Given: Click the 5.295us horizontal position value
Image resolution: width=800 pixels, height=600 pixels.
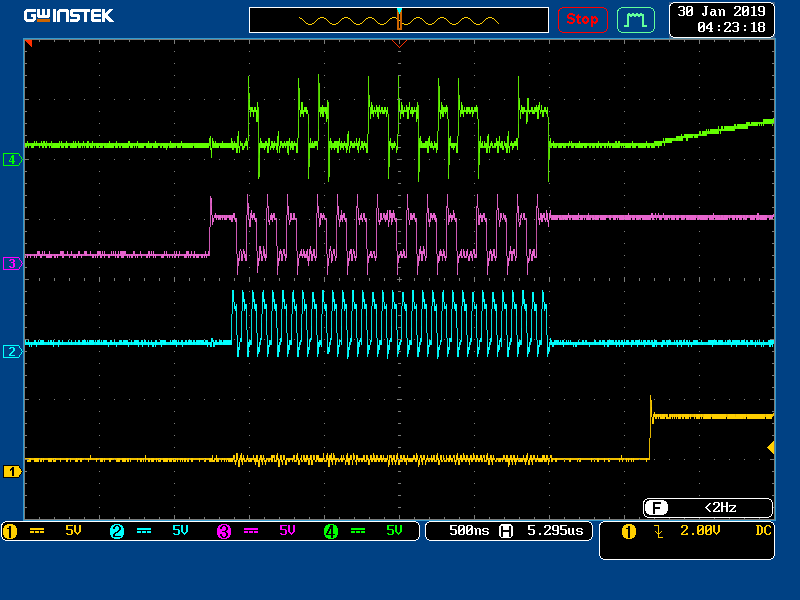Looking at the screenshot, I should coord(555,531).
